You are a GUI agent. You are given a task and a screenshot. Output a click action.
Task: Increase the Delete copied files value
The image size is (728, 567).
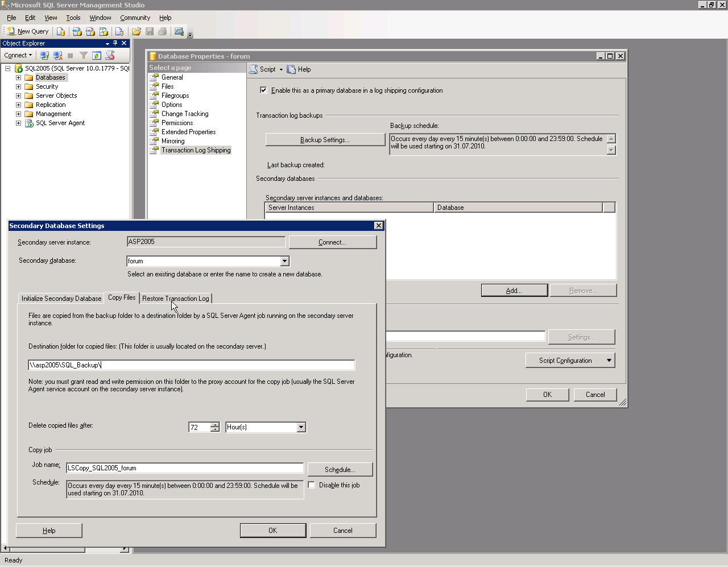click(x=215, y=425)
